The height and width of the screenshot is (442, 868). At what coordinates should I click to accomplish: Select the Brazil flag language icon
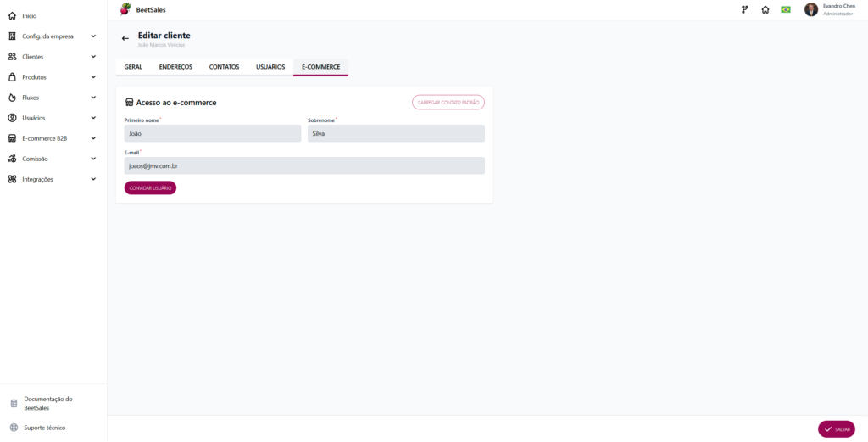point(786,9)
